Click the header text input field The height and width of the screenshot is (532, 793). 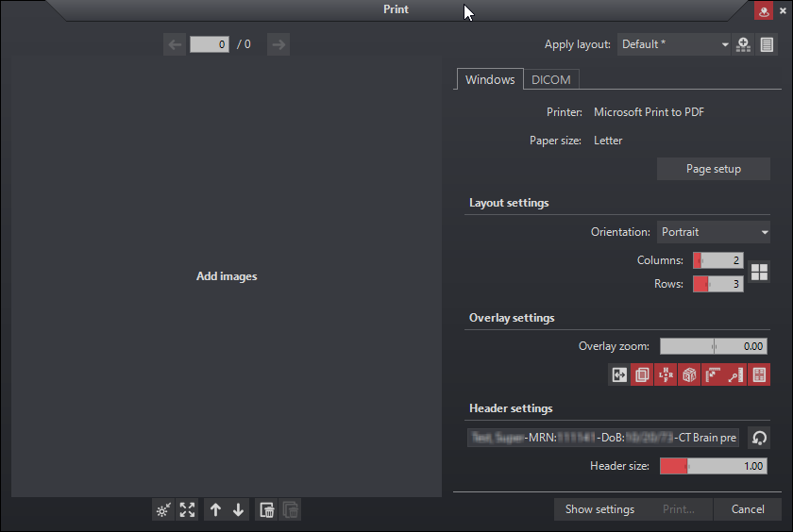603,439
